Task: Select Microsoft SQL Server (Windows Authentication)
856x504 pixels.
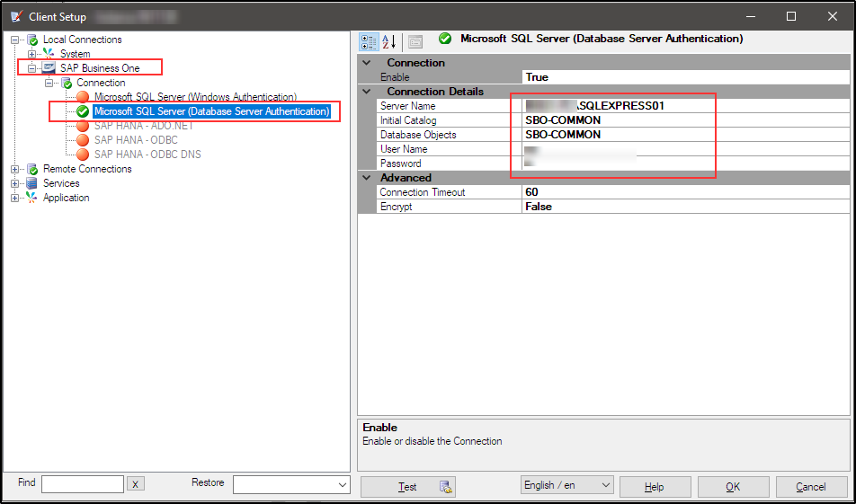Action: point(195,97)
